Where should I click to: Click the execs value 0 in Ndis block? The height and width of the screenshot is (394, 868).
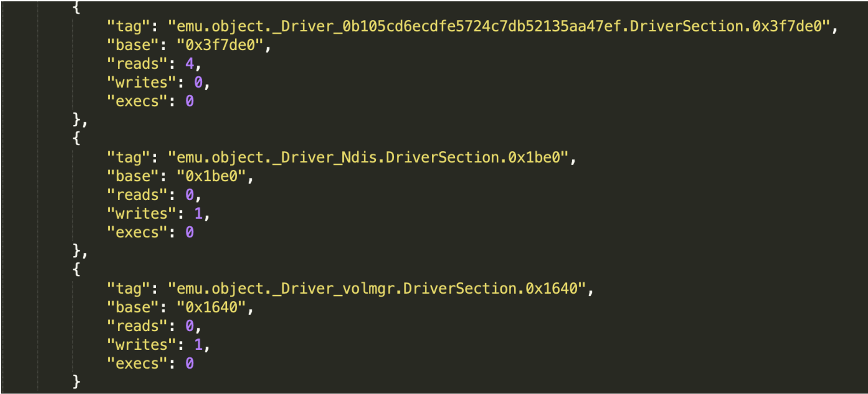pos(190,232)
